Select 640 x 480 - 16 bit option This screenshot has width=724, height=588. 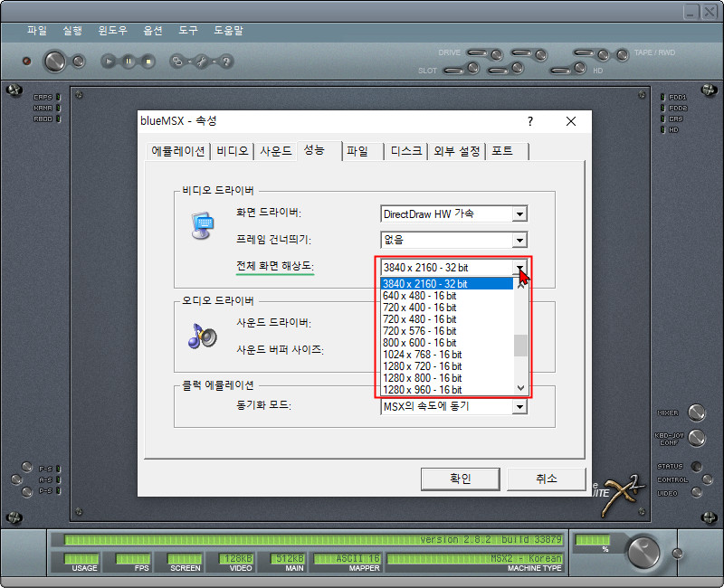pos(446,296)
